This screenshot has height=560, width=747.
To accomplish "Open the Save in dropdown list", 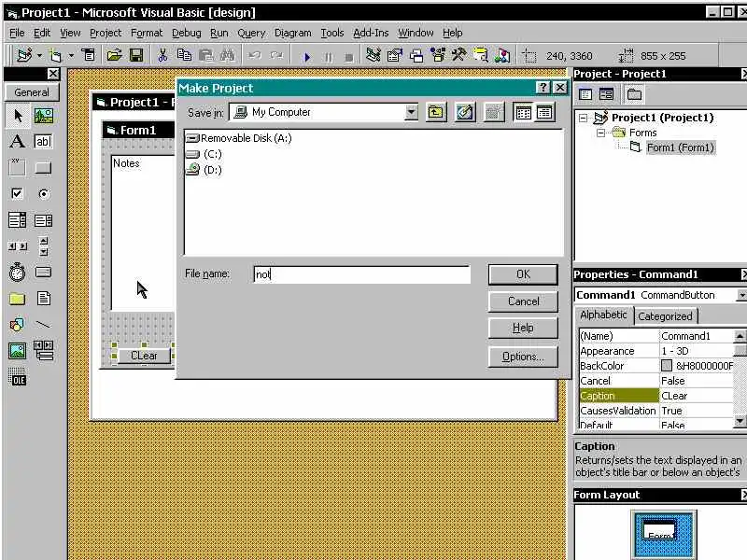I will click(x=411, y=112).
